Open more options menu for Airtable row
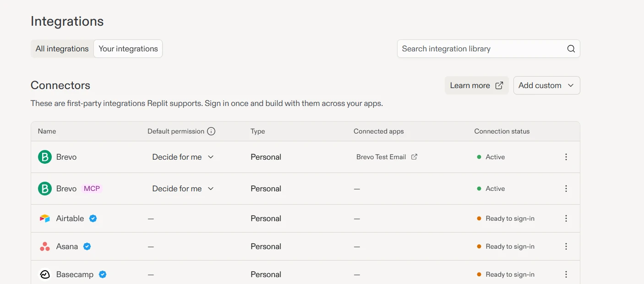 coord(566,218)
